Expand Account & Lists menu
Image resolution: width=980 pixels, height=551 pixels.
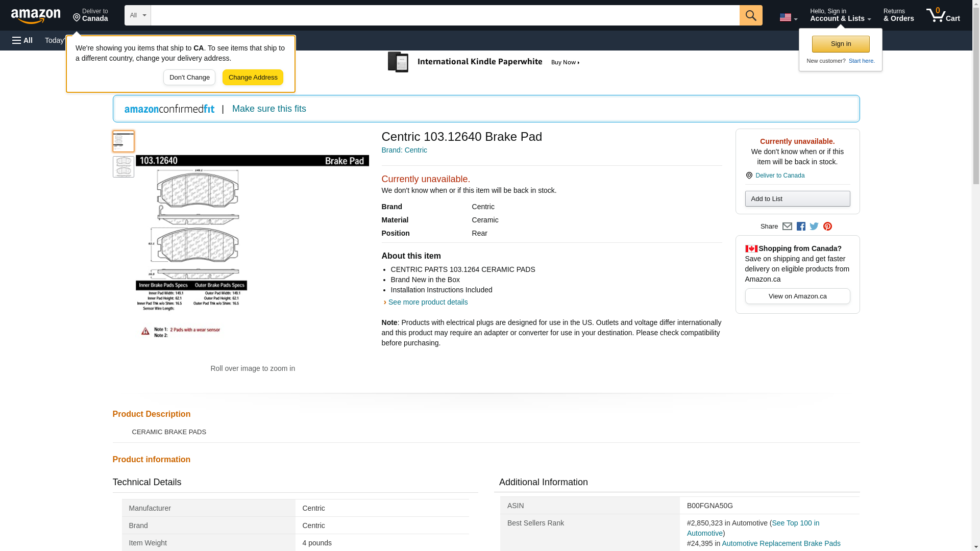pos(840,15)
